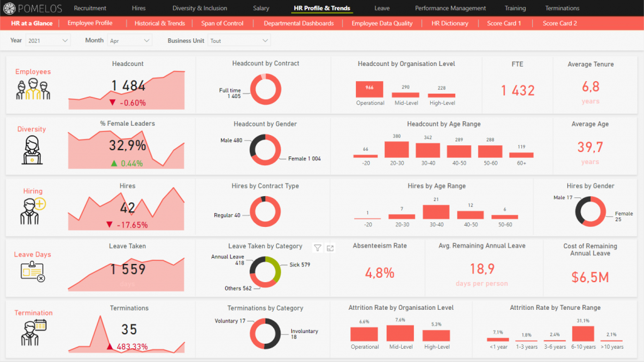The width and height of the screenshot is (644, 362).
Task: Go to the Recruitment menu tab
Action: tap(90, 8)
